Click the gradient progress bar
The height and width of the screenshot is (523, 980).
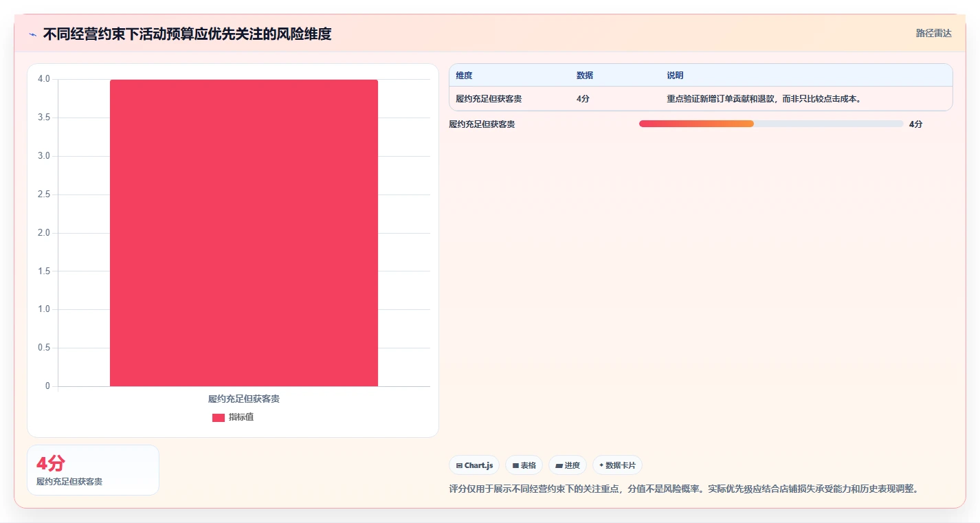point(771,124)
